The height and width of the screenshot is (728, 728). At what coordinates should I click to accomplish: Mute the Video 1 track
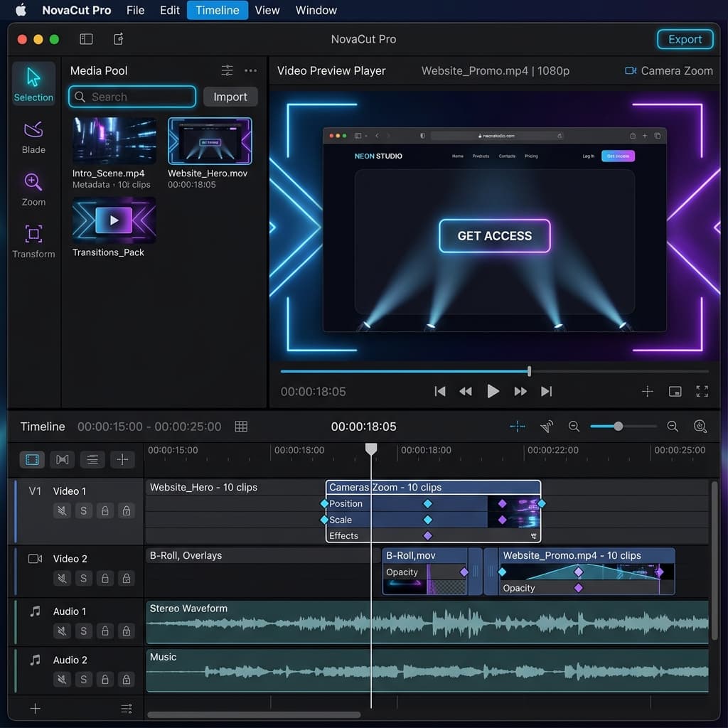click(x=62, y=510)
